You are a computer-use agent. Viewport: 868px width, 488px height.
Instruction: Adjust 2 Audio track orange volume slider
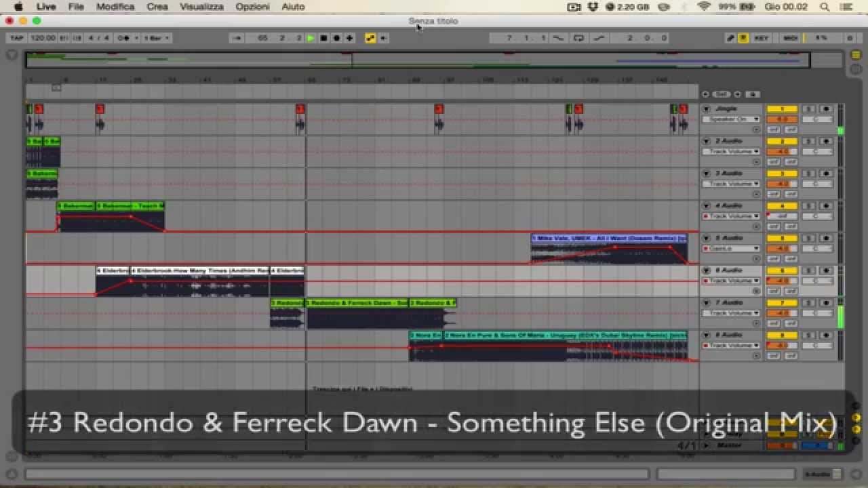tap(781, 152)
